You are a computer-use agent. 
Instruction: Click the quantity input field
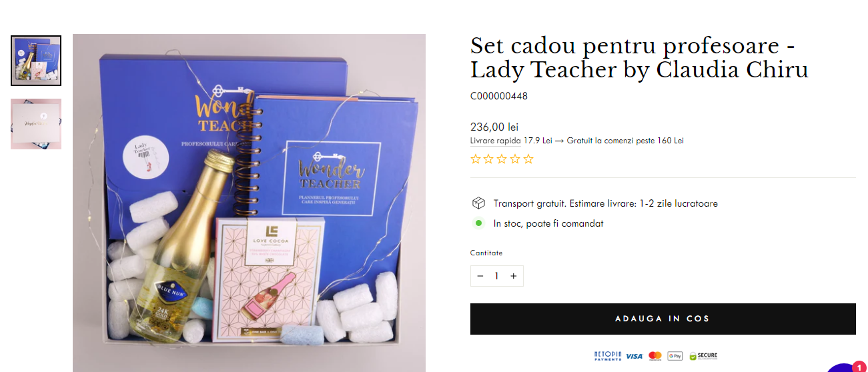[496, 276]
